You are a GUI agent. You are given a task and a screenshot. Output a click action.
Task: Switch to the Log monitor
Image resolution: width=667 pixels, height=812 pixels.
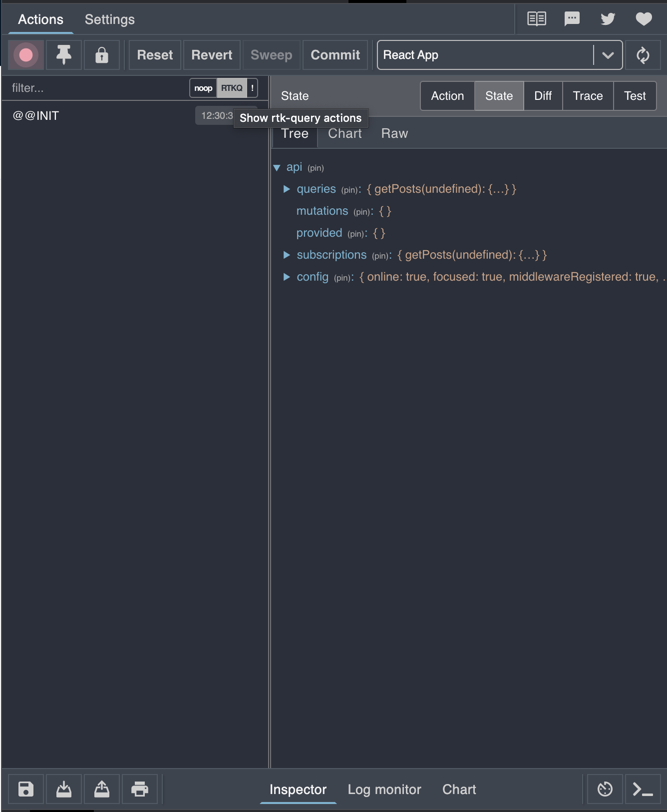384,790
